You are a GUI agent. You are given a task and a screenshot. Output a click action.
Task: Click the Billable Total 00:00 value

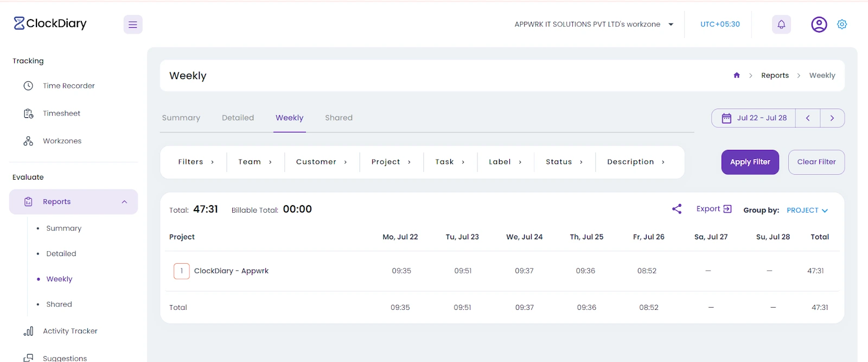pos(297,209)
